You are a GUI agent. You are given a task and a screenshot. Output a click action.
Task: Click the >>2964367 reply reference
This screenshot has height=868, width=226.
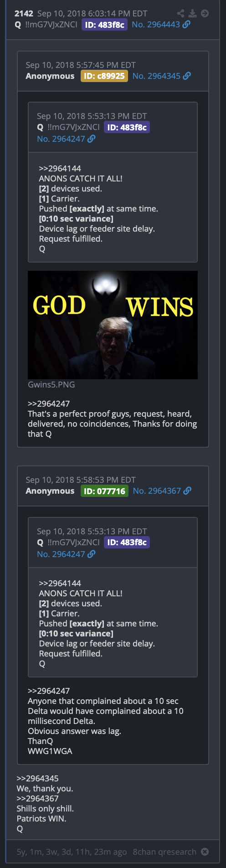point(37,798)
